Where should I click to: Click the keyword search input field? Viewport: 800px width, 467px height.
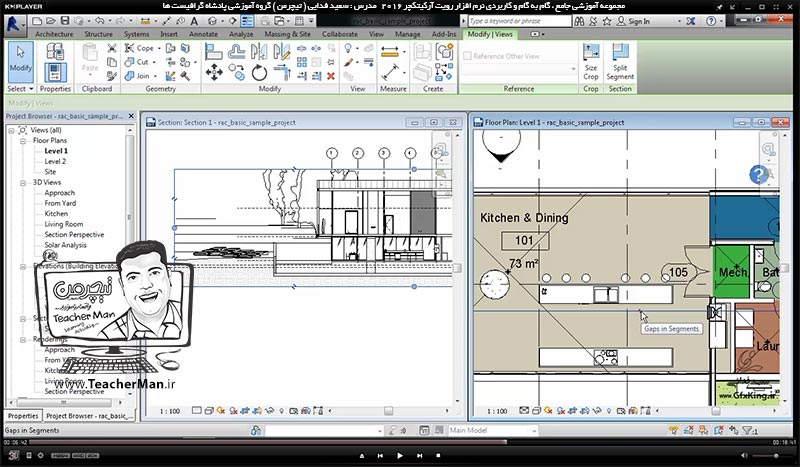519,21
